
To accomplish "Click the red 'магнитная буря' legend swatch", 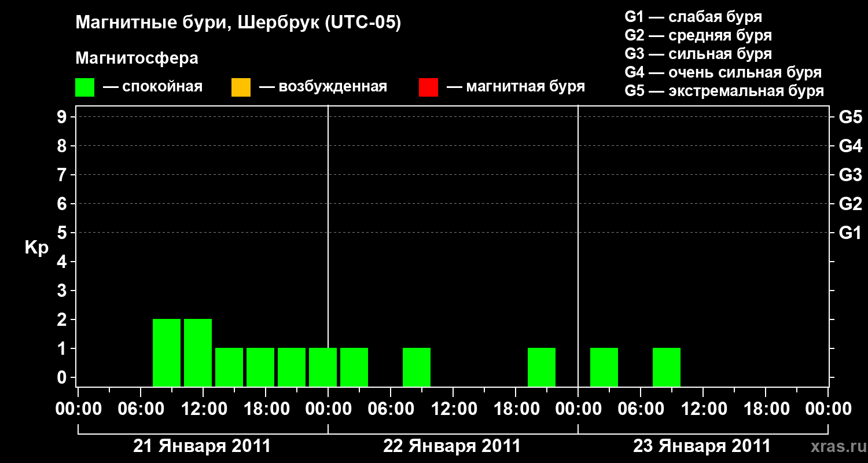I will pyautogui.click(x=428, y=87).
